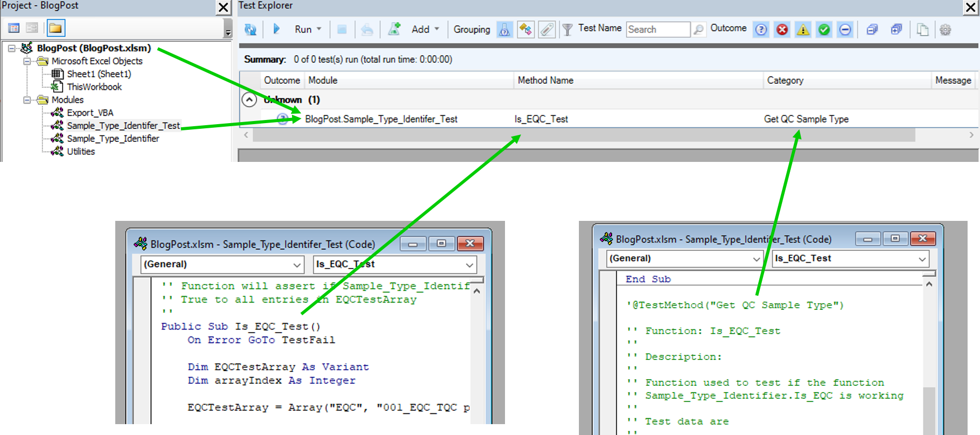Group tests by category icon

(526, 29)
